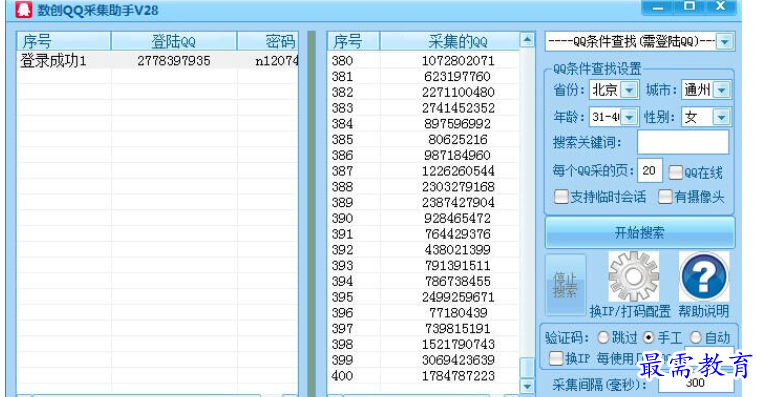Select row 390 QQ 928465472
This screenshot has height=397, width=761.
tap(423, 218)
